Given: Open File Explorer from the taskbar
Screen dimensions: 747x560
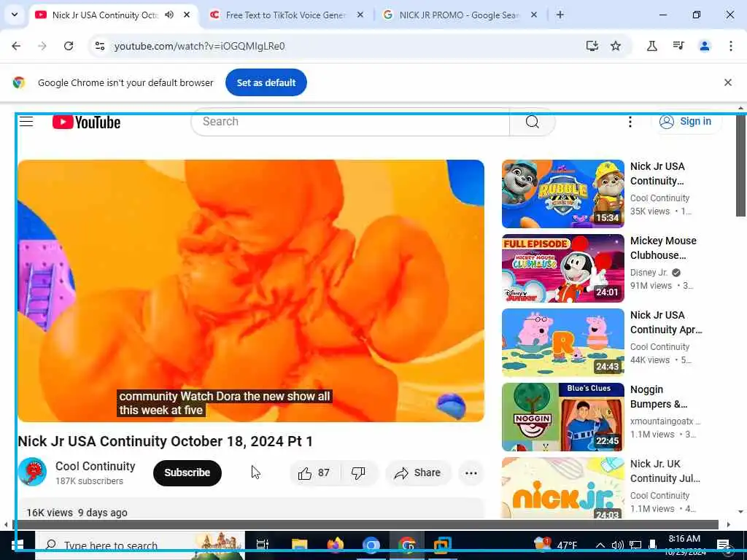Looking at the screenshot, I should [x=299, y=545].
